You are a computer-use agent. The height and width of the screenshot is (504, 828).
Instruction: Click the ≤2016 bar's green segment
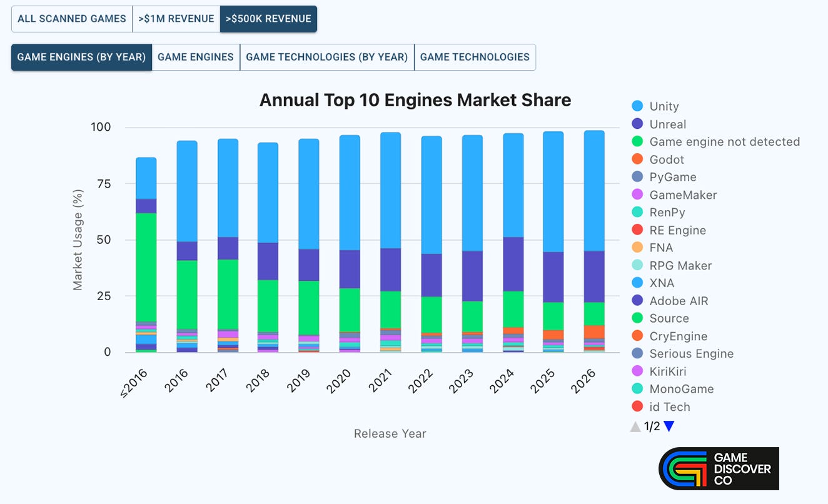click(146, 267)
